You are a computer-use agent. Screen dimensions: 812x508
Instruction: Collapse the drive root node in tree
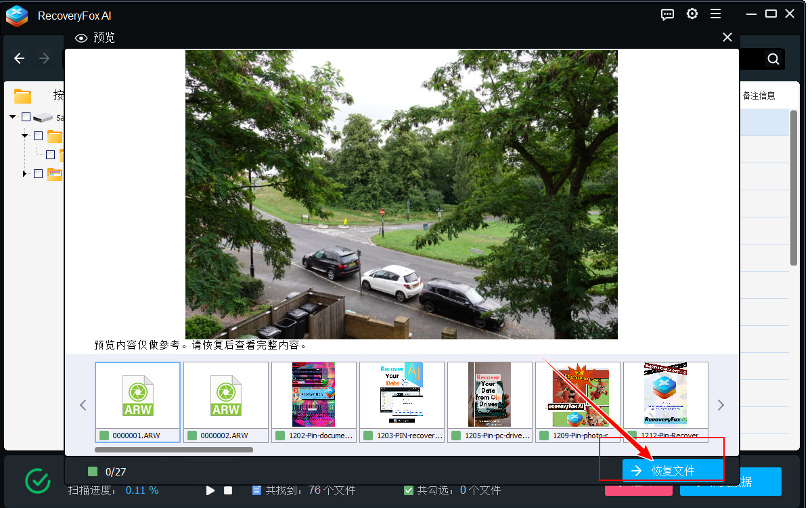13,117
